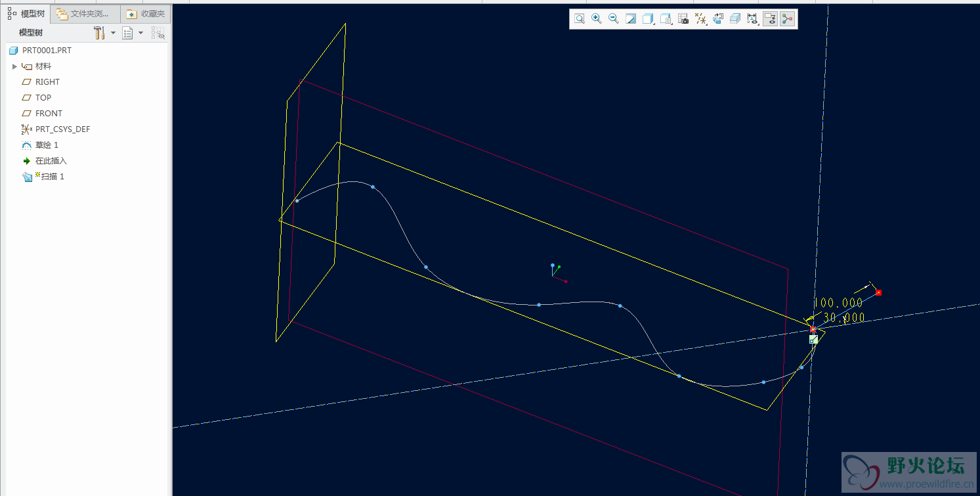Image resolution: width=980 pixels, height=496 pixels.
Task: Click the Zoom Out magnifier icon
Action: [x=614, y=19]
